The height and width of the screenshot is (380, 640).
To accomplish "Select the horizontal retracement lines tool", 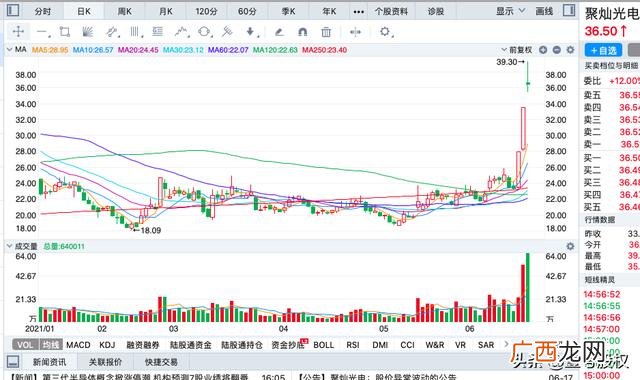I will pos(157,31).
